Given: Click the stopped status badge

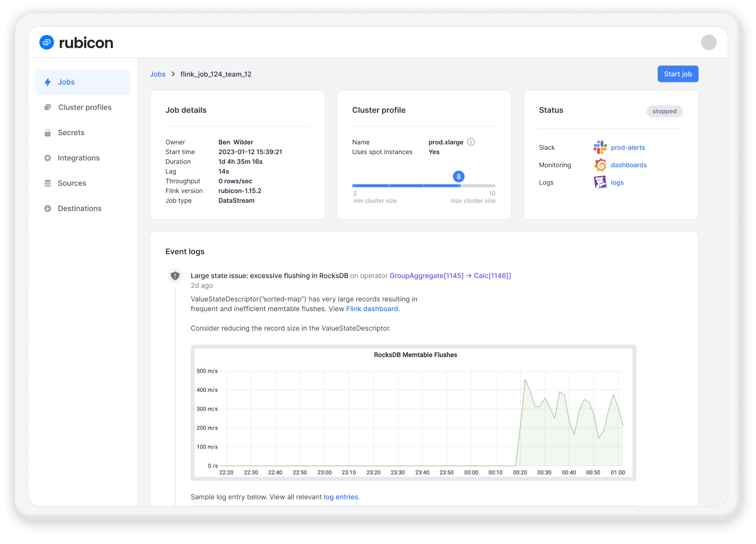Looking at the screenshot, I should coord(664,111).
